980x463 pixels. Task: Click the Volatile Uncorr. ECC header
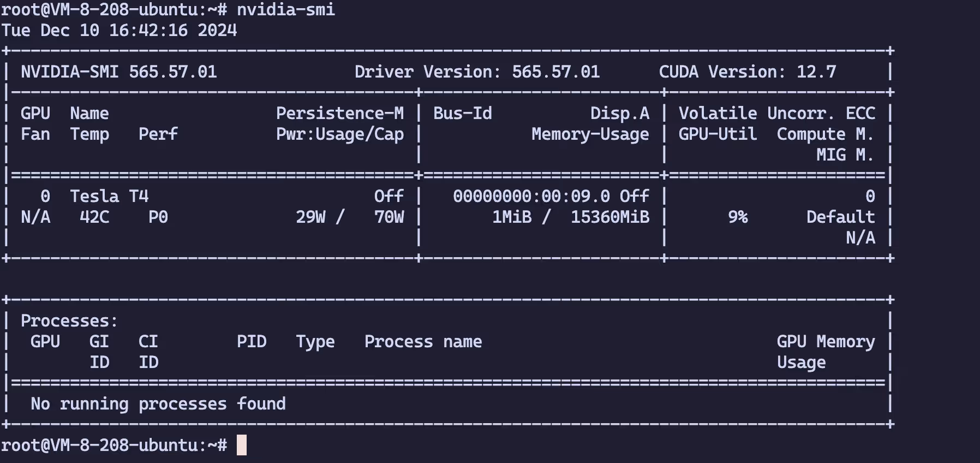776,113
